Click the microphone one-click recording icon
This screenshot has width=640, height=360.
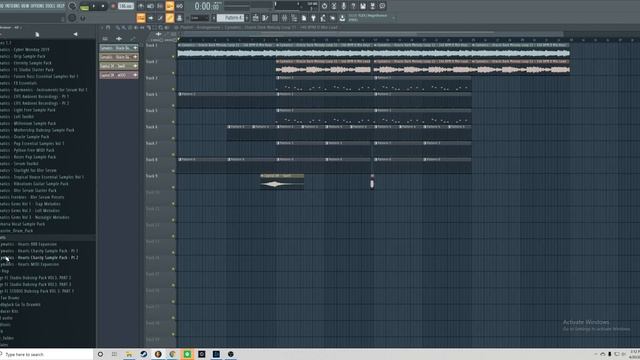click(x=344, y=6)
